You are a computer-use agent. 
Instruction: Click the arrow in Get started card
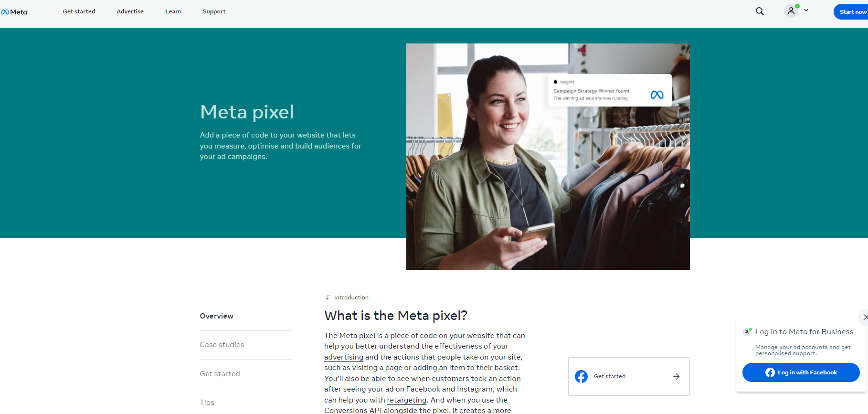coord(677,377)
